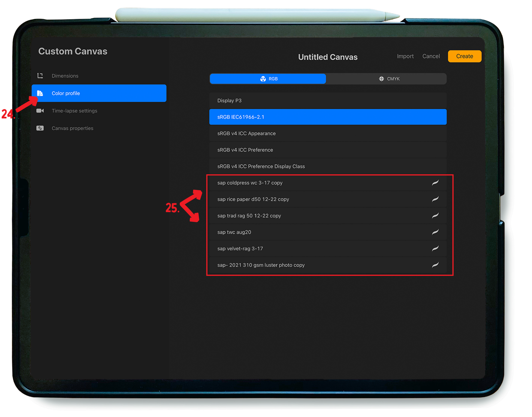Screen dimensions: 532x417
Task: Select sap- 2021 310 gsm luster photo copy
Action: [x=328, y=265]
